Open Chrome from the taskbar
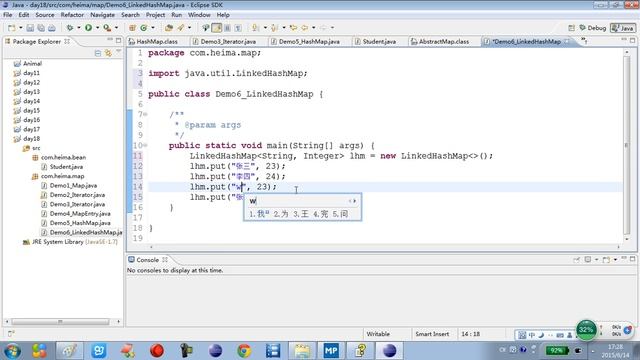Image resolution: width=640 pixels, height=360 pixels. (x=244, y=351)
